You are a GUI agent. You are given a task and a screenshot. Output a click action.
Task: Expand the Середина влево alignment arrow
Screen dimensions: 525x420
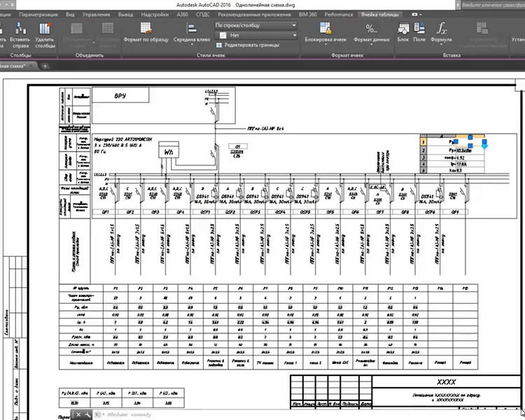(192, 45)
